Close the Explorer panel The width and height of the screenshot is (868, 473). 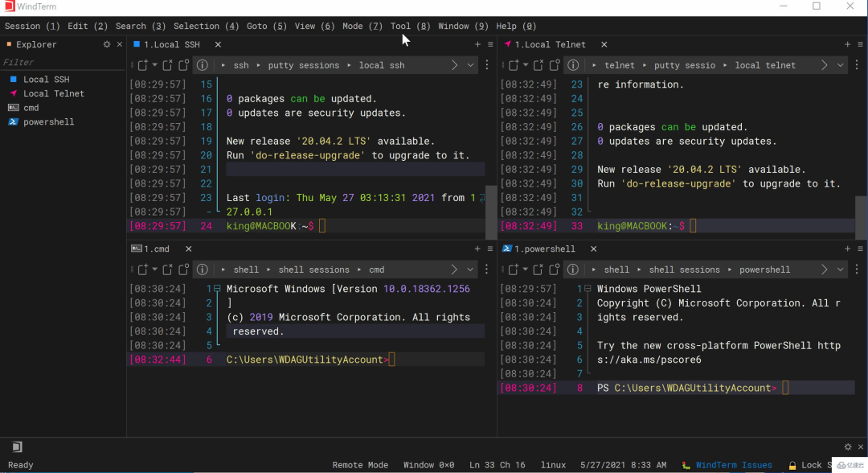point(120,45)
